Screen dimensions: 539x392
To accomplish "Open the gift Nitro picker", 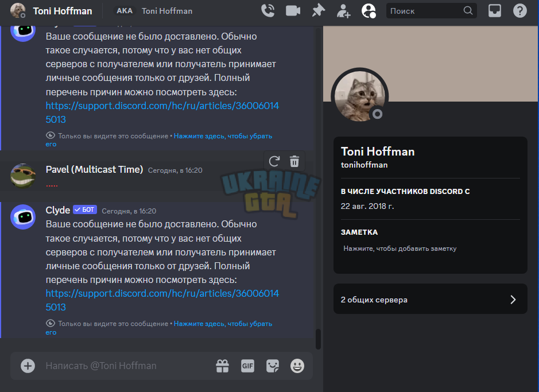I will 222,366.
